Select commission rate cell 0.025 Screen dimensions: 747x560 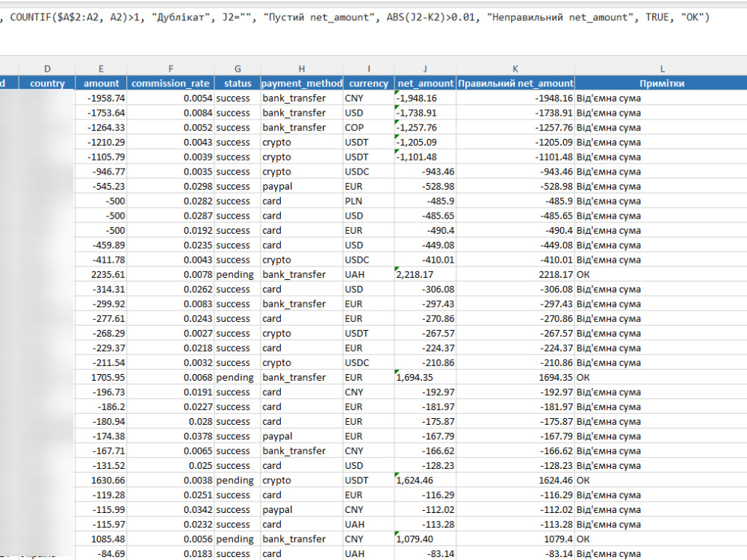170,466
